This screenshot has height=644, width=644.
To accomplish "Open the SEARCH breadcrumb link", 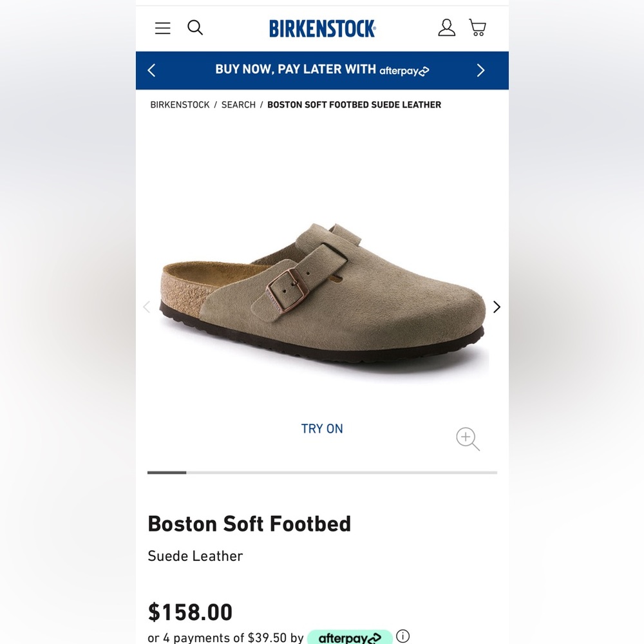I will pos(238,104).
